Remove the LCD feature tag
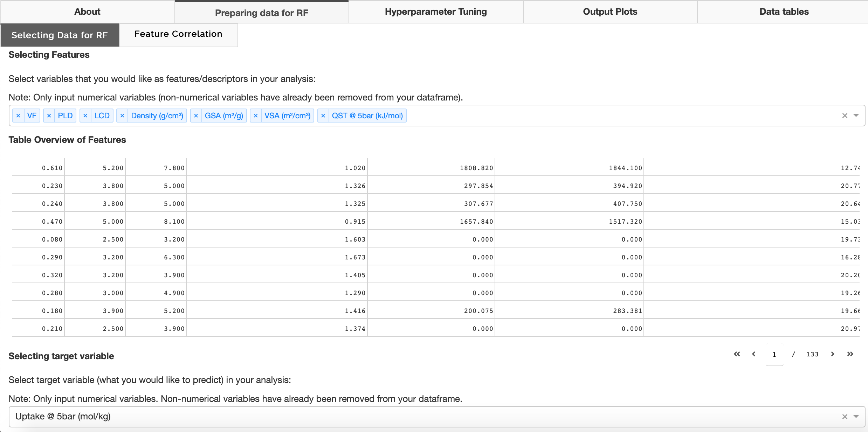 [x=85, y=116]
